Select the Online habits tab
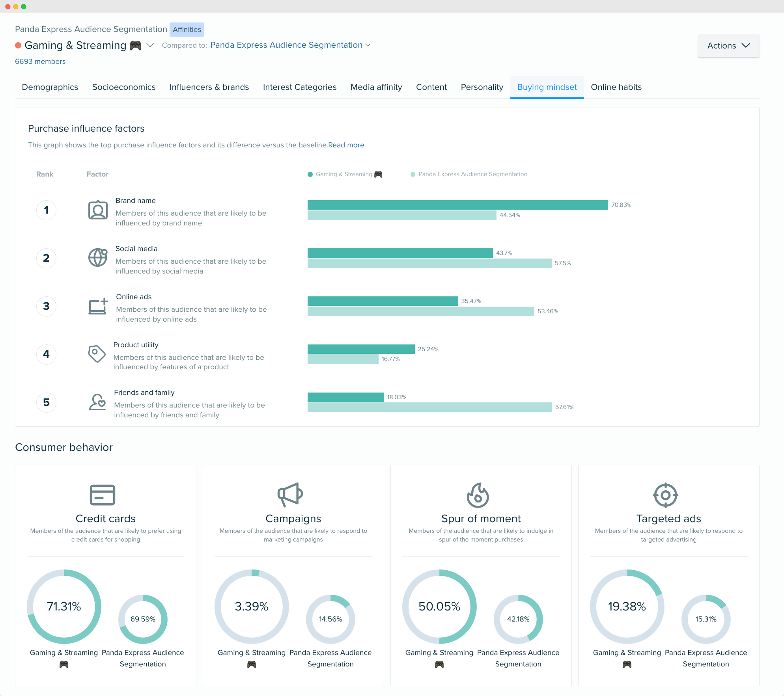This screenshot has width=784, height=696. (x=616, y=87)
